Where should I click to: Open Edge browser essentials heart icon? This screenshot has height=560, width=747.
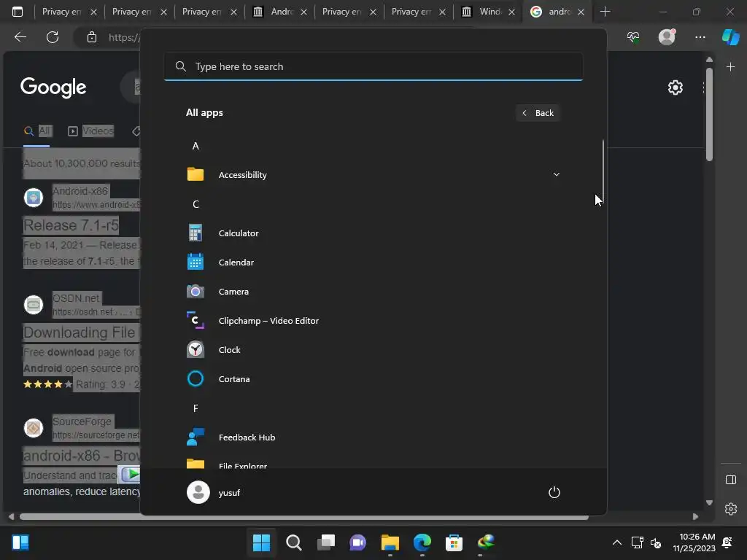tap(632, 37)
